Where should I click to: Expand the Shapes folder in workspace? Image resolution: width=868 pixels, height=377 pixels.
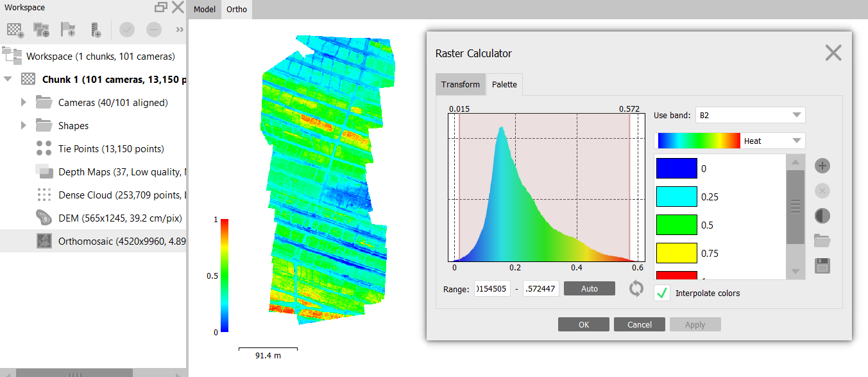coord(24,125)
